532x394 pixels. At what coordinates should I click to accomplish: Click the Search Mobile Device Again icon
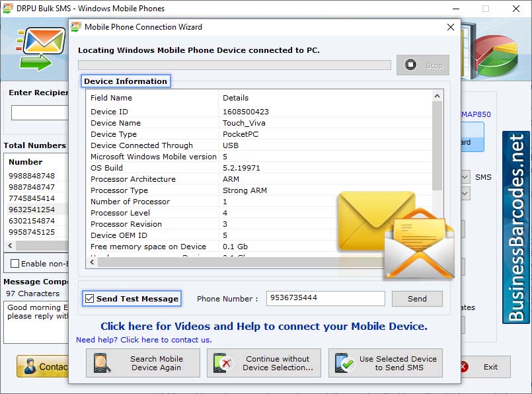click(x=100, y=363)
